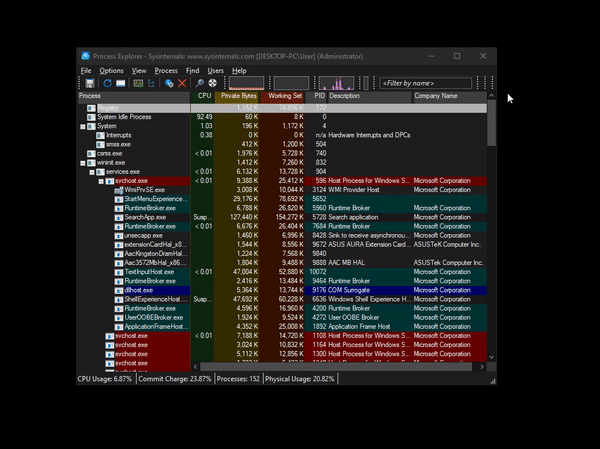Screen dimensions: 600x449
Task: Click the icon next to Interrupts
Action: [x=100, y=136]
